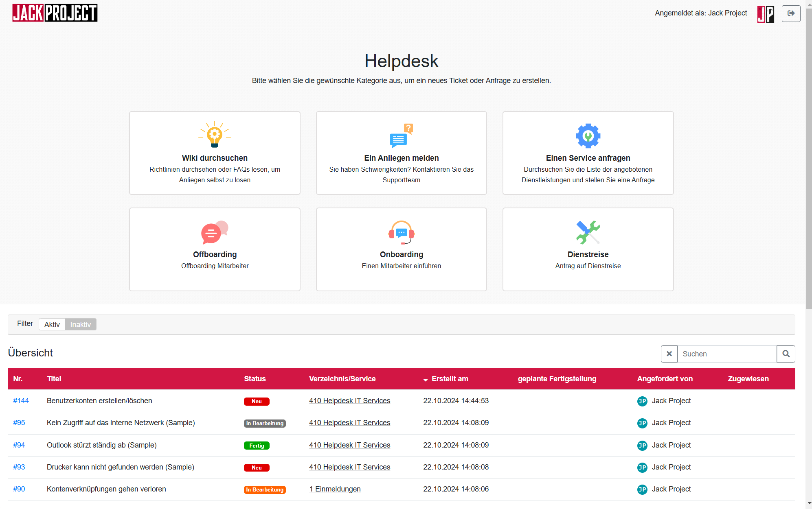
Task: Open the 1 Einmeldungen link
Action: click(335, 489)
